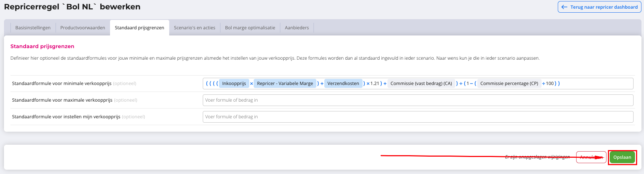Open the Basisinstellingen tab
Viewport: 644px width, 174px height.
tap(33, 28)
